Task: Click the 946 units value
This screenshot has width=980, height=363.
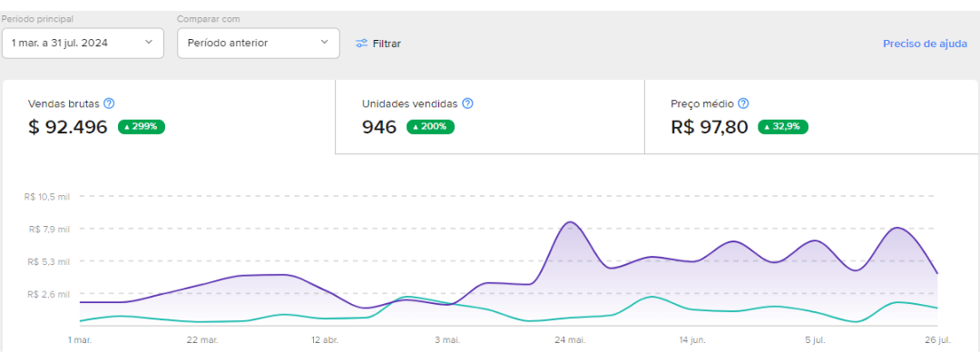Action: click(x=379, y=127)
